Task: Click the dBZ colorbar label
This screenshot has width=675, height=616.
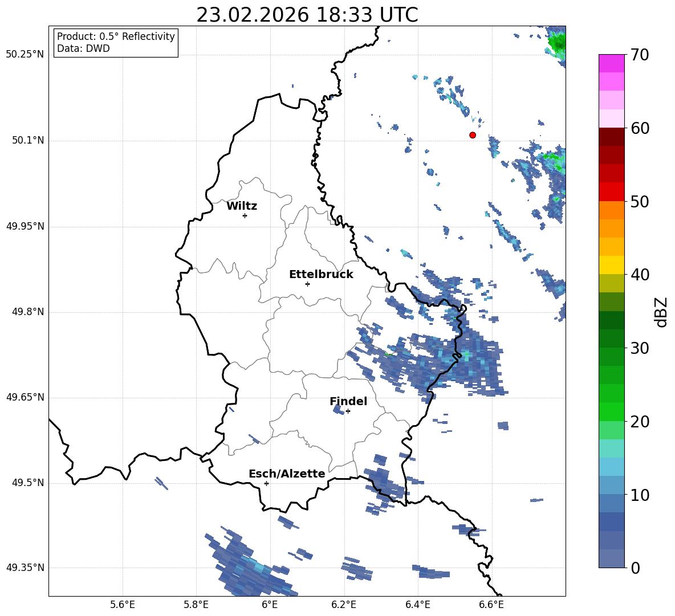Action: point(661,312)
